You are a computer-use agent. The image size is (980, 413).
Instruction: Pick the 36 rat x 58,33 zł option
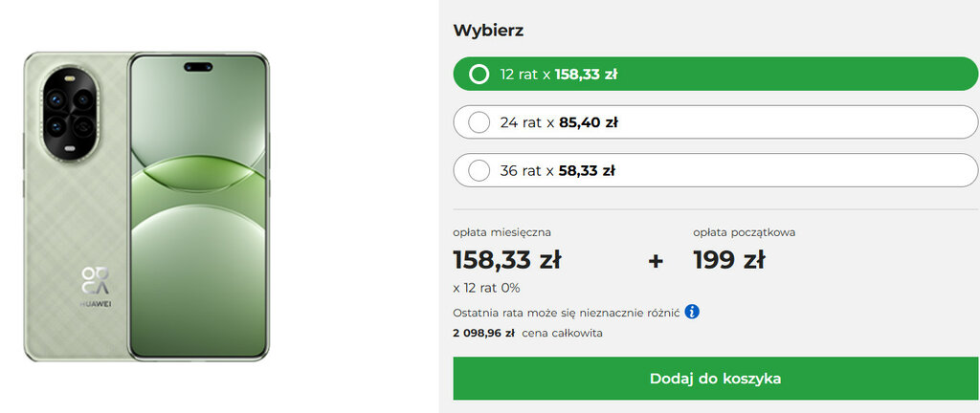[479, 171]
